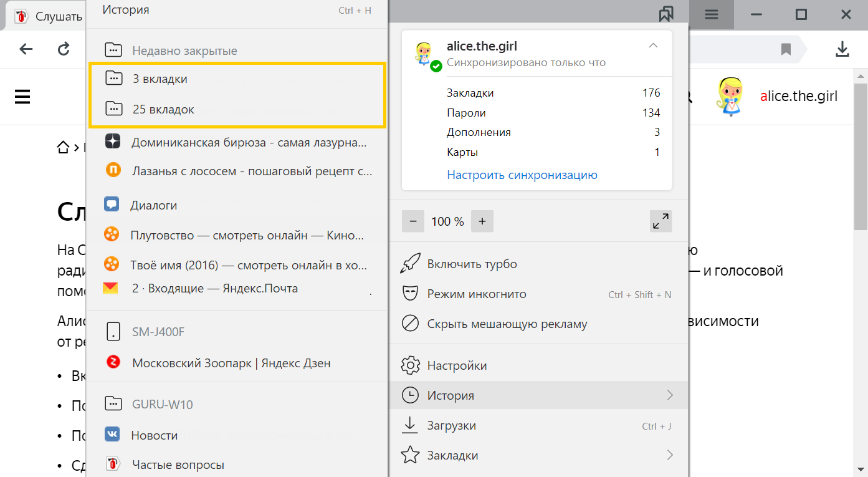
Task: Click Дополнения 3 row in sync panel
Action: click(553, 132)
